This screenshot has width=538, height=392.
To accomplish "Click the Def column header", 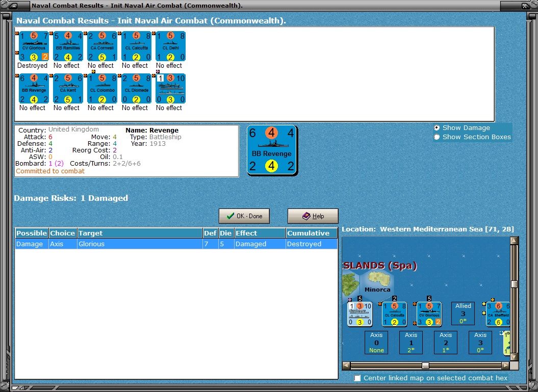I will [210, 233].
